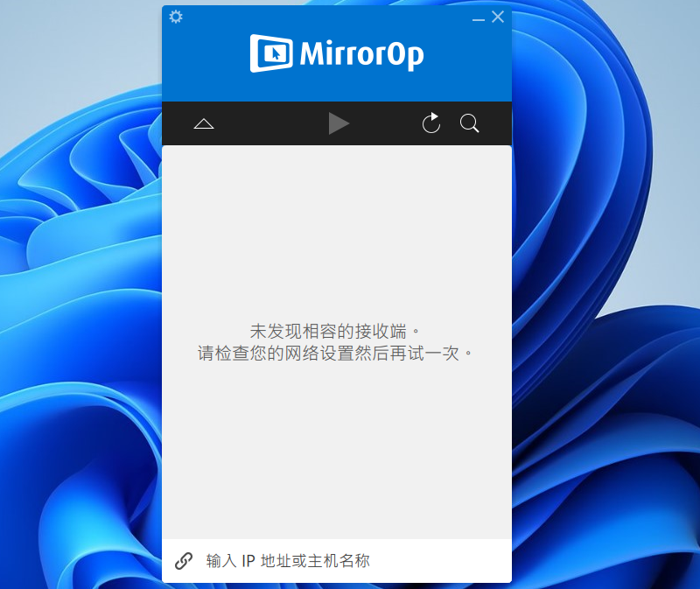Minimize the MirrorOp window
Image resolution: width=700 pixels, height=589 pixels.
pos(479,19)
